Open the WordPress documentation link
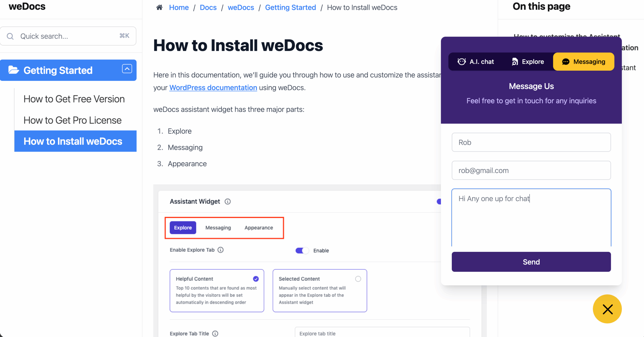This screenshot has height=337, width=644. (x=213, y=88)
